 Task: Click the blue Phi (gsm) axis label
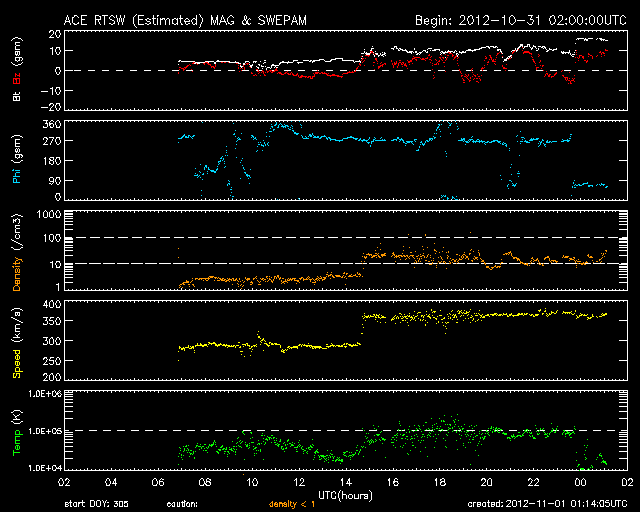tap(17, 161)
